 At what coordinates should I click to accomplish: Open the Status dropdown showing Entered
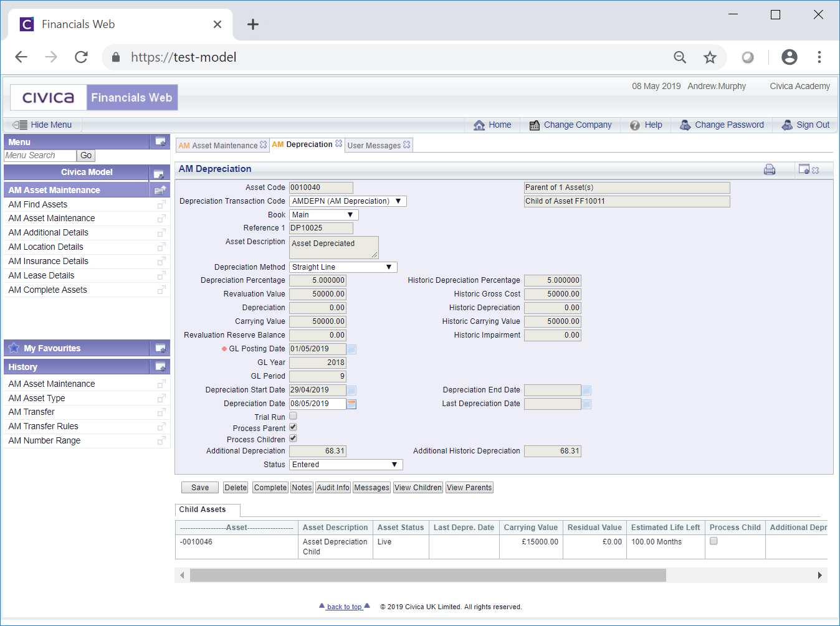346,465
